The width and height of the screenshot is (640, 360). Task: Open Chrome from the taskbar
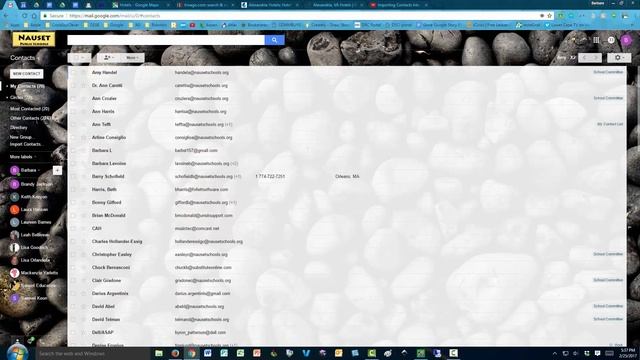click(x=191, y=353)
